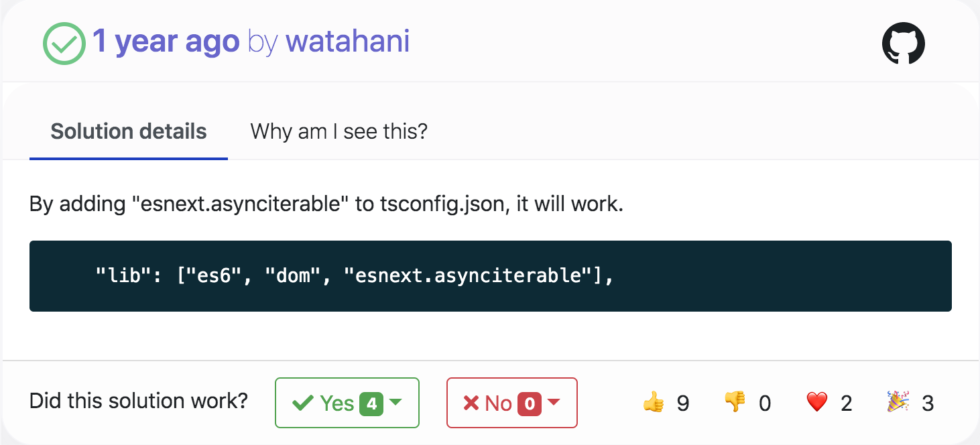Viewport: 980px width, 445px height.
Task: Open the GitHub logo link
Action: coord(903,44)
